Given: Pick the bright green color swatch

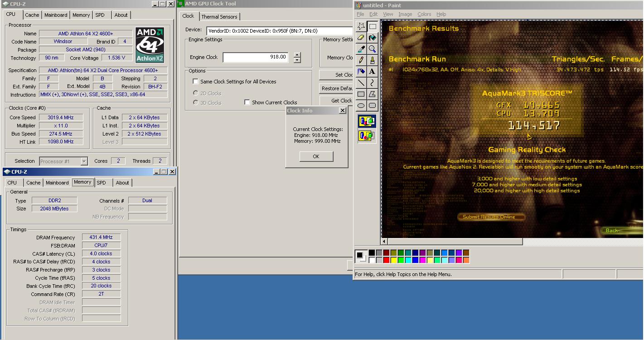Looking at the screenshot, I should pyautogui.click(x=401, y=260).
